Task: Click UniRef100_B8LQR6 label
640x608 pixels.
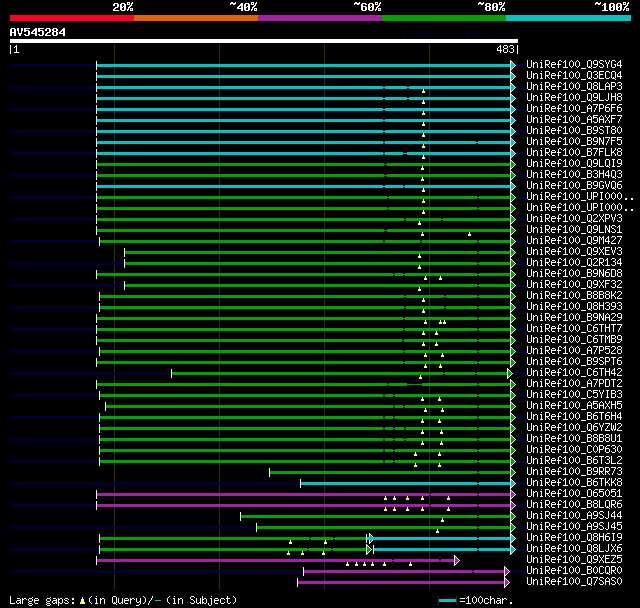Action: (574, 505)
